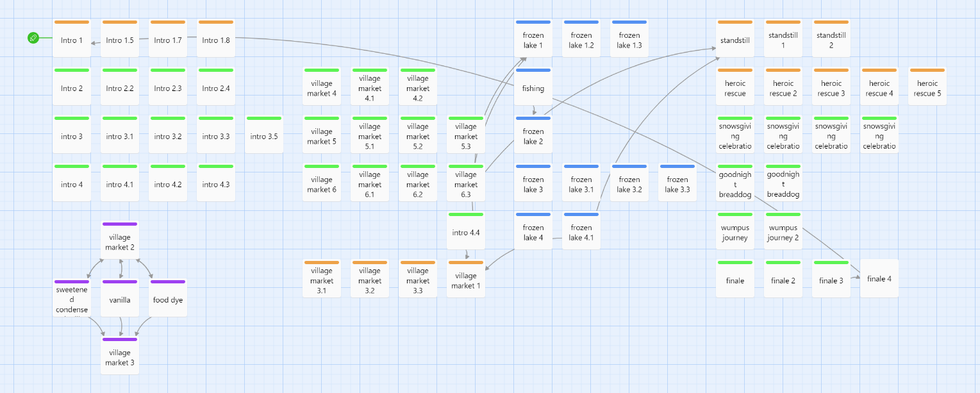Image resolution: width=980 pixels, height=393 pixels.
Task: Click the "finale 4" passage card
Action: pyautogui.click(x=879, y=279)
